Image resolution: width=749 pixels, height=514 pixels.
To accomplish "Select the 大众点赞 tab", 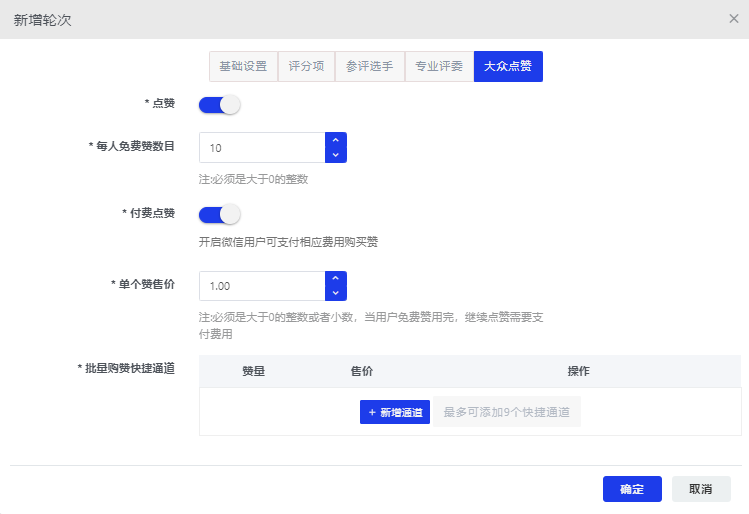I will (x=508, y=66).
